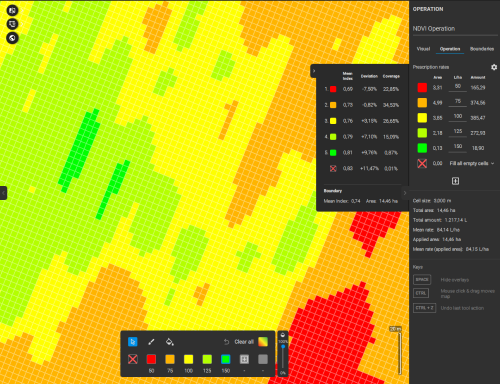Select the empty-cell eraser swatch in toolbar

coord(133,359)
